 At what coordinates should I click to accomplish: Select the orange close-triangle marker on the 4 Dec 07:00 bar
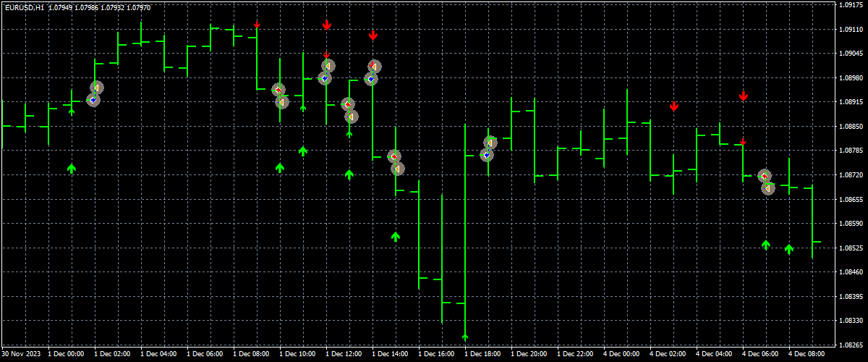tap(768, 188)
